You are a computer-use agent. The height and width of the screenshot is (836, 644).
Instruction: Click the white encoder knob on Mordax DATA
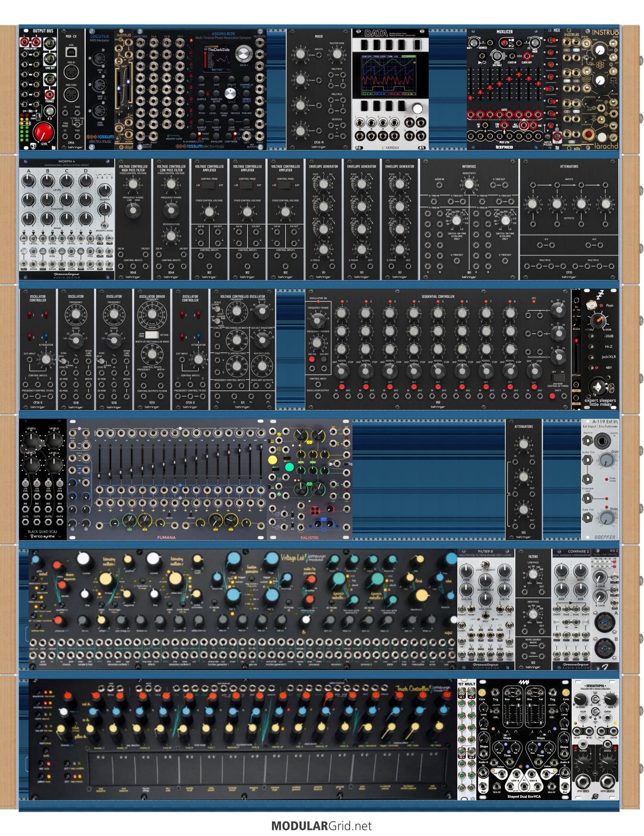coord(417,109)
